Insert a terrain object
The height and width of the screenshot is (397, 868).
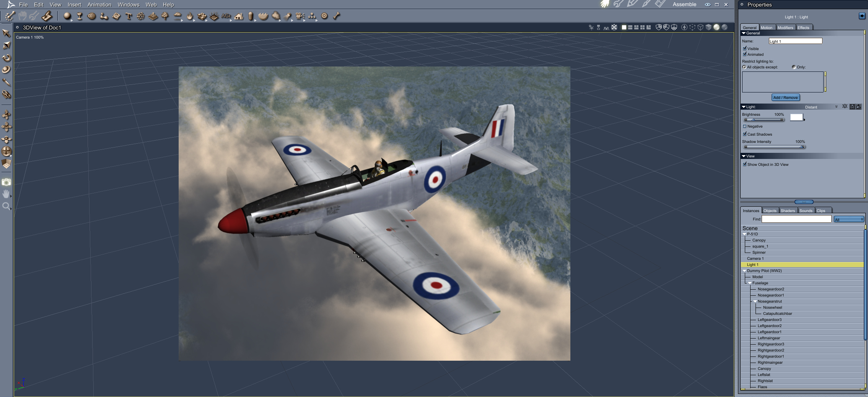(153, 16)
